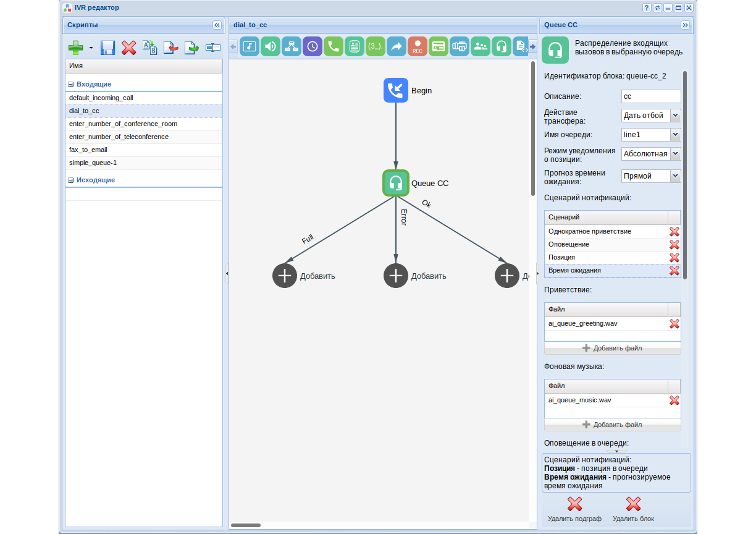Select the phone dial block icon

point(333,46)
